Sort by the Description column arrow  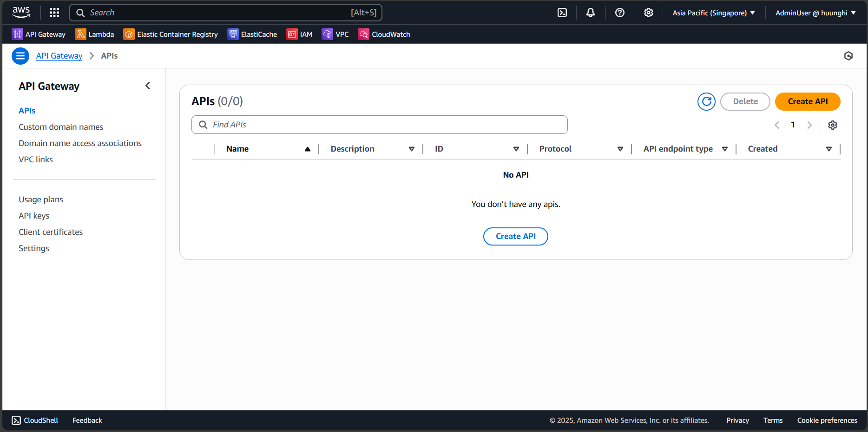coord(411,149)
